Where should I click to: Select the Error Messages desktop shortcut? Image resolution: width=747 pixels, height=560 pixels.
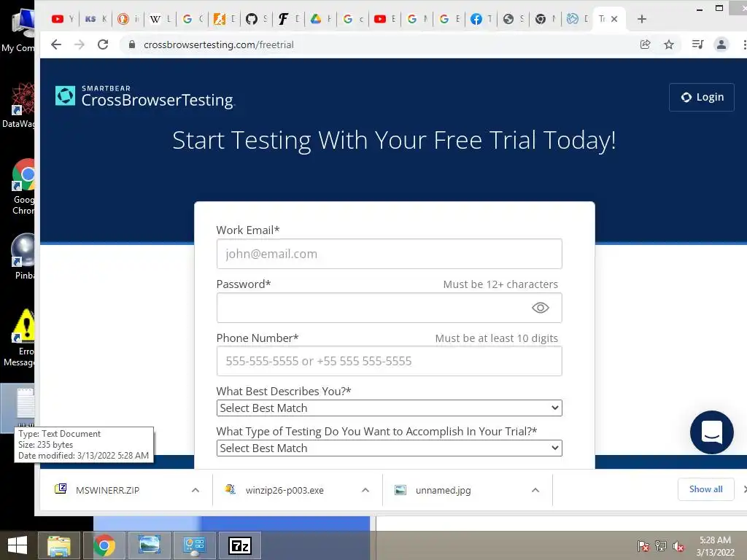(x=20, y=337)
